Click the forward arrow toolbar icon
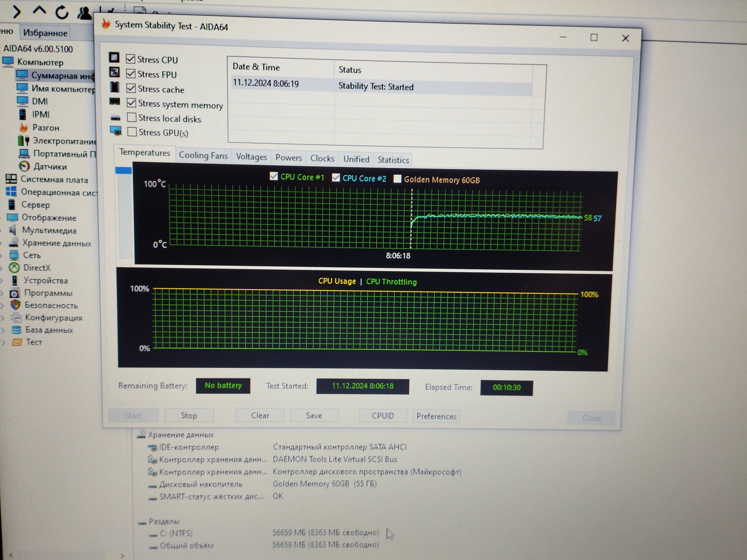 [16, 12]
